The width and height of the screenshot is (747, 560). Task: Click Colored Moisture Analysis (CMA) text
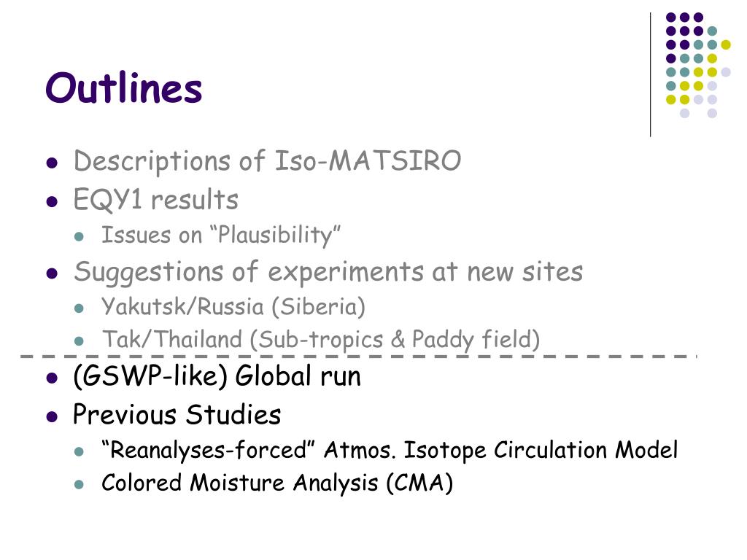point(277,483)
